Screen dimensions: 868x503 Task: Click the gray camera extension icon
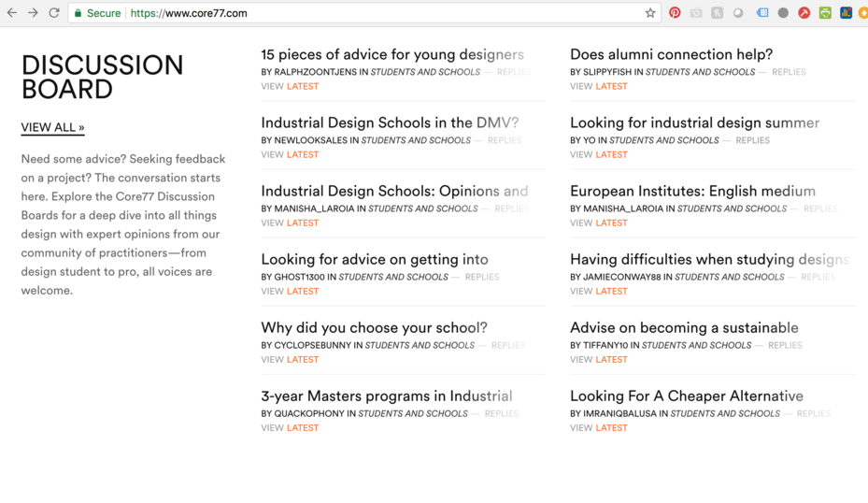tap(696, 13)
